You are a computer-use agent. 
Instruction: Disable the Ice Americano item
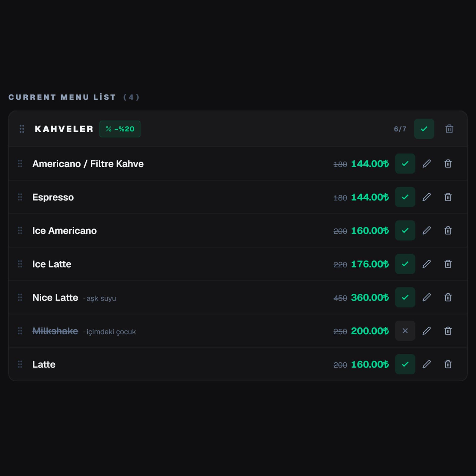[x=405, y=231]
